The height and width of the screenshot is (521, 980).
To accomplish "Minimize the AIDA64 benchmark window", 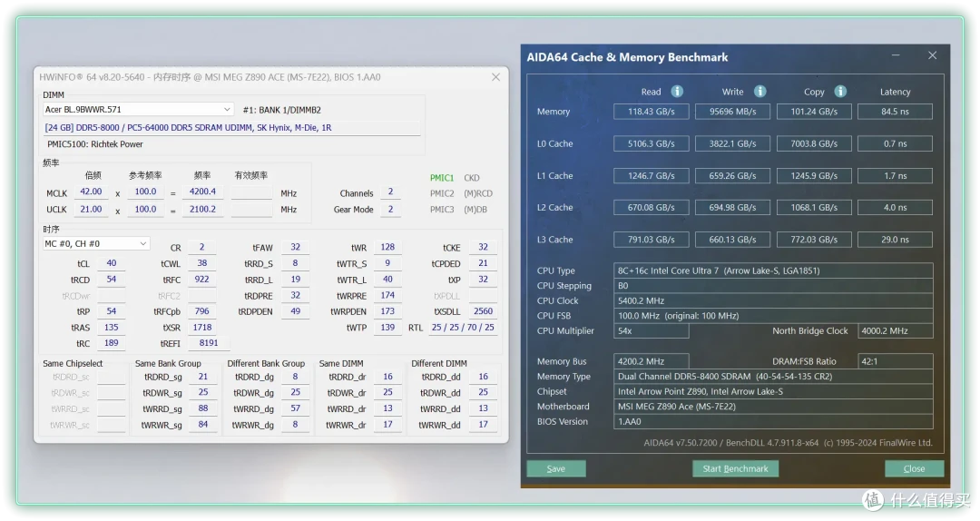I will point(896,55).
